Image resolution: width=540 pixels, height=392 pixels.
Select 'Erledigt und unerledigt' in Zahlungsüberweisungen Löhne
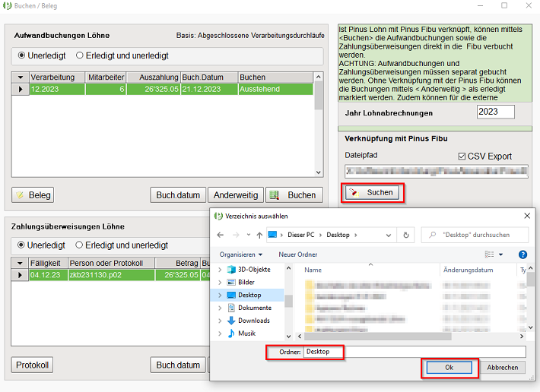pyautogui.click(x=122, y=245)
